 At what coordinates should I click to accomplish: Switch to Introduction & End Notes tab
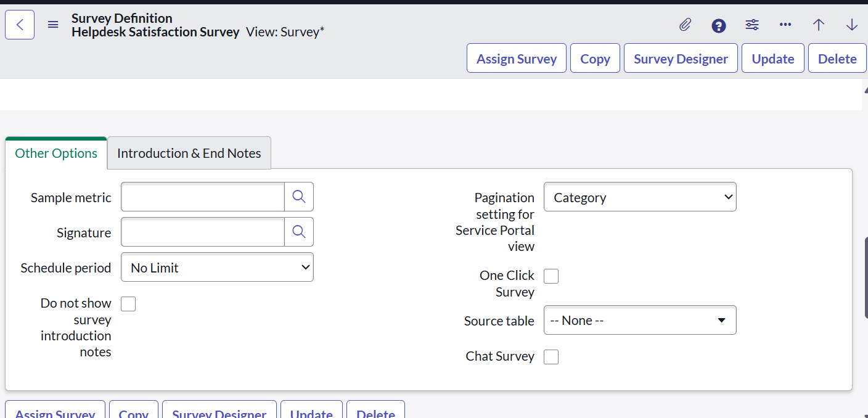pyautogui.click(x=189, y=152)
